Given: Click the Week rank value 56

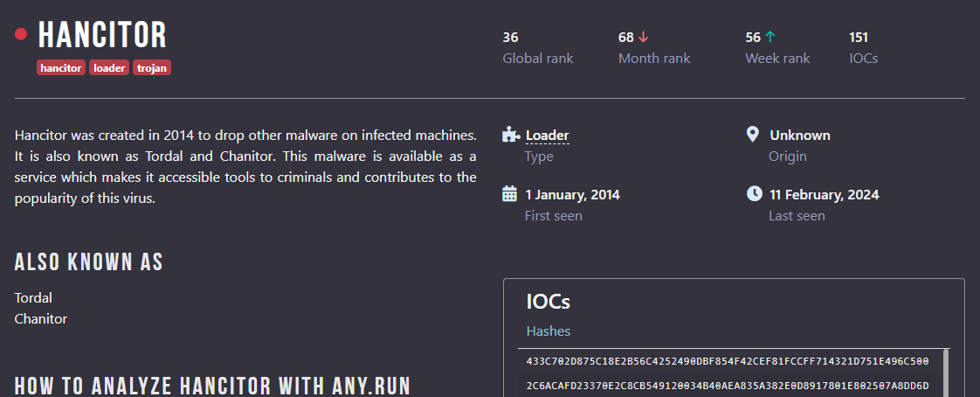Looking at the screenshot, I should tap(753, 38).
